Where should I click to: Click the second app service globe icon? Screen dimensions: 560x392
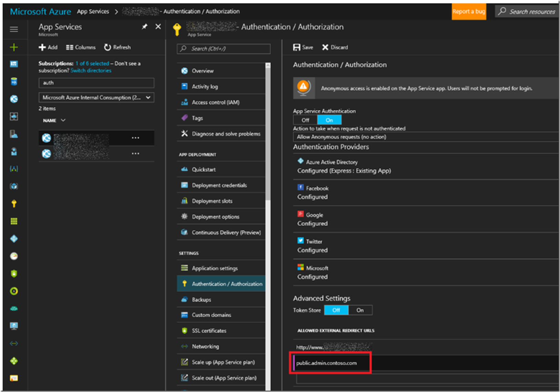(x=46, y=153)
